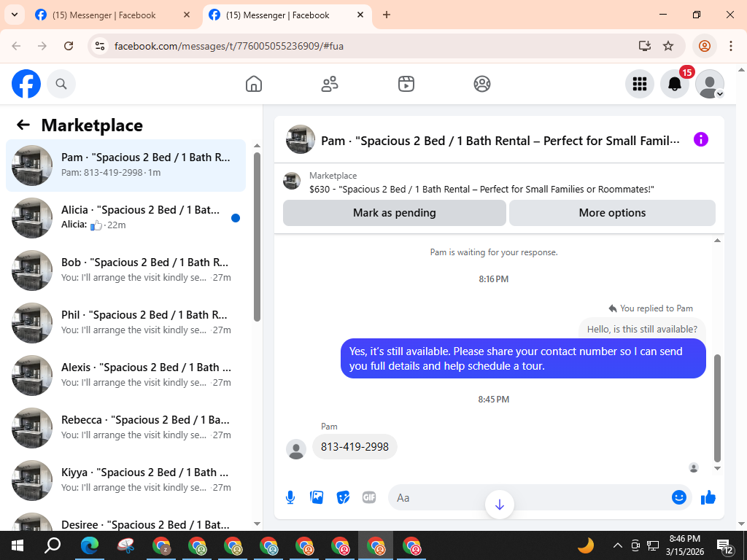Show hidden system tray icons
The image size is (747, 560).
tap(617, 545)
